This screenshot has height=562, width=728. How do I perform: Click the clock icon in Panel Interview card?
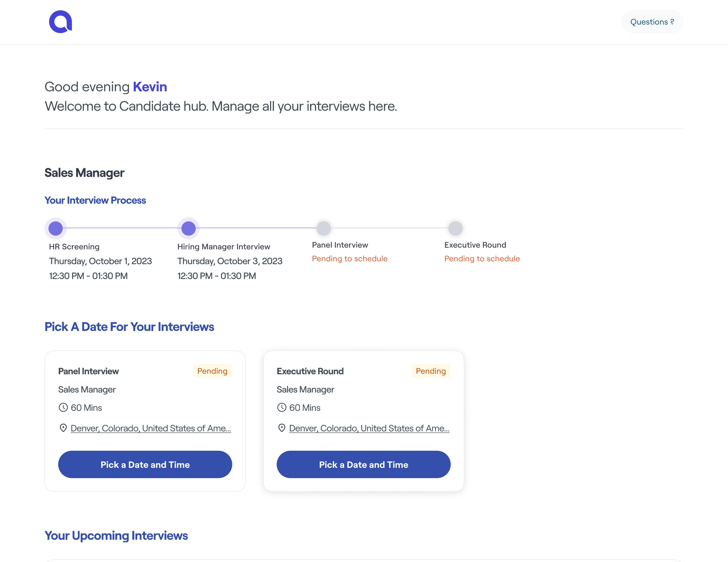(x=63, y=407)
